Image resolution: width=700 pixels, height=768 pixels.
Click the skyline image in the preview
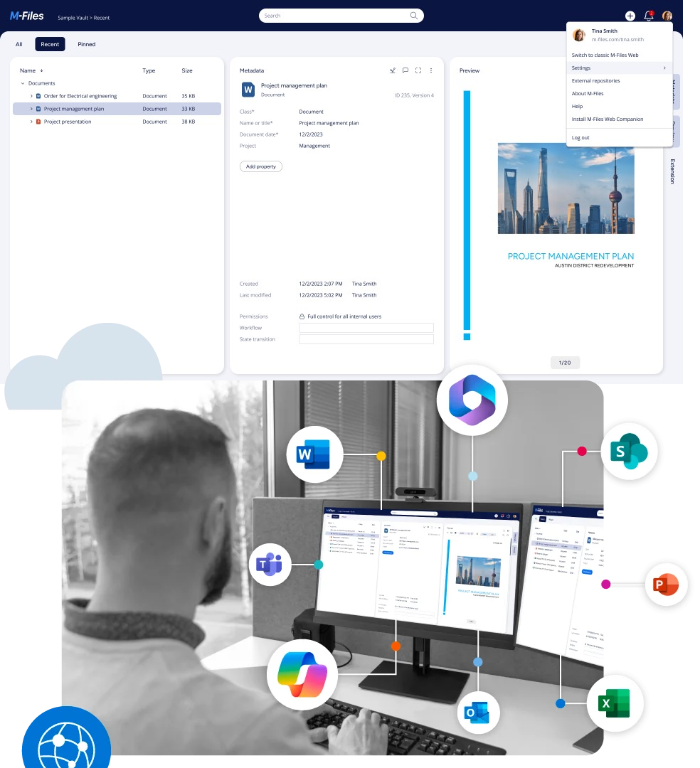tap(566, 188)
